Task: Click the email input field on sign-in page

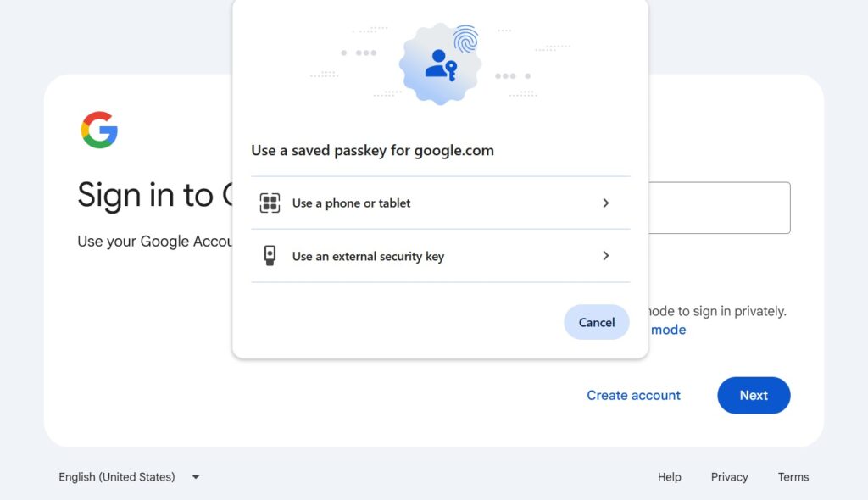Action: (x=719, y=208)
